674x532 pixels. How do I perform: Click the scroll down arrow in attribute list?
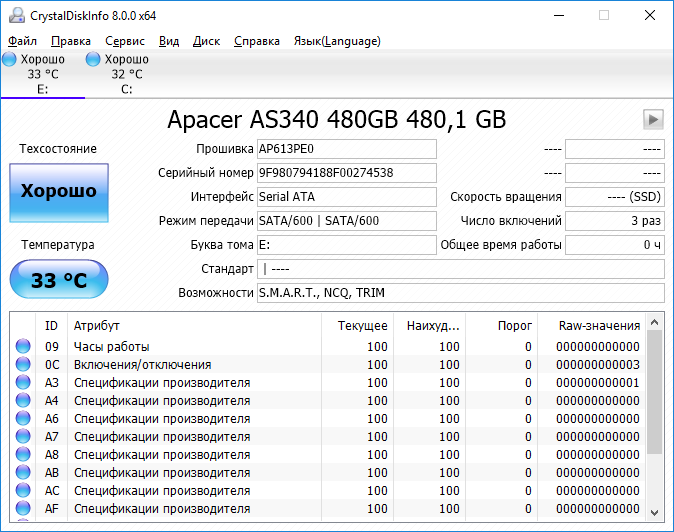pos(655,512)
